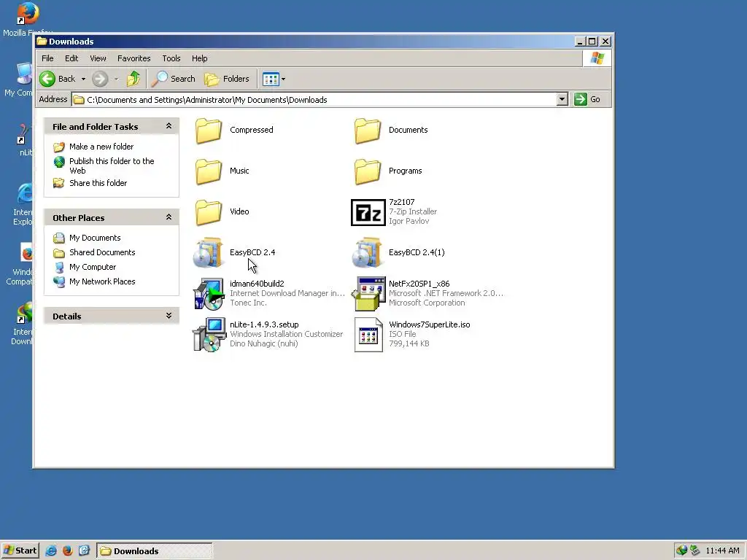
Task: Open My Network Places link
Action: click(102, 281)
